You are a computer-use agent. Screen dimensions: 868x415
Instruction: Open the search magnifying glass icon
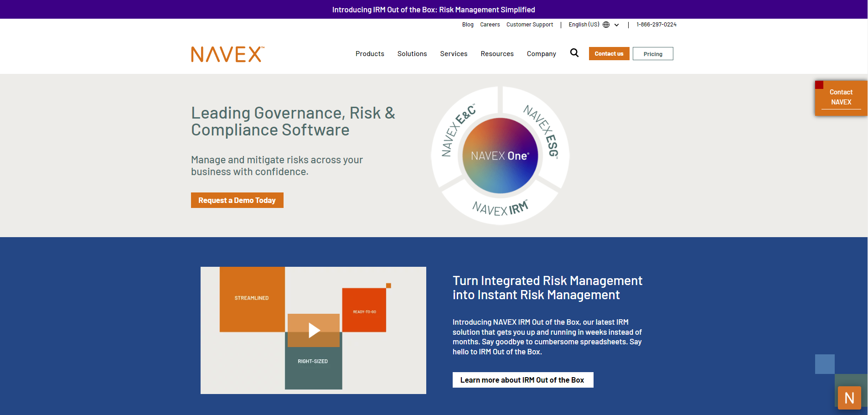click(574, 53)
